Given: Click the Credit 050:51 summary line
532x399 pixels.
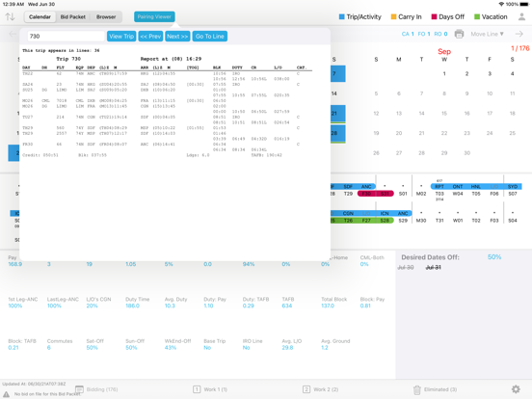Looking at the screenshot, I should point(40,155).
